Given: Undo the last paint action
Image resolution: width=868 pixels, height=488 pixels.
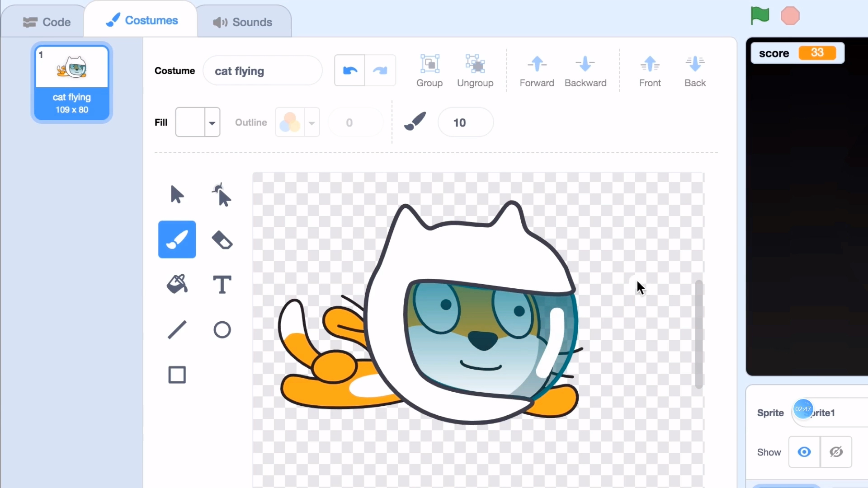Looking at the screenshot, I should tap(349, 70).
